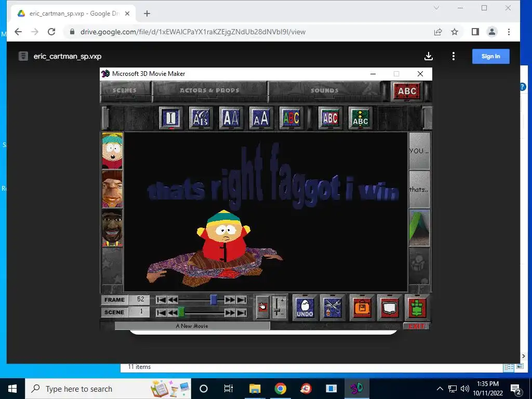Jump to first frame in FRAME row
The width and height of the screenshot is (532, 399).
[161, 300]
